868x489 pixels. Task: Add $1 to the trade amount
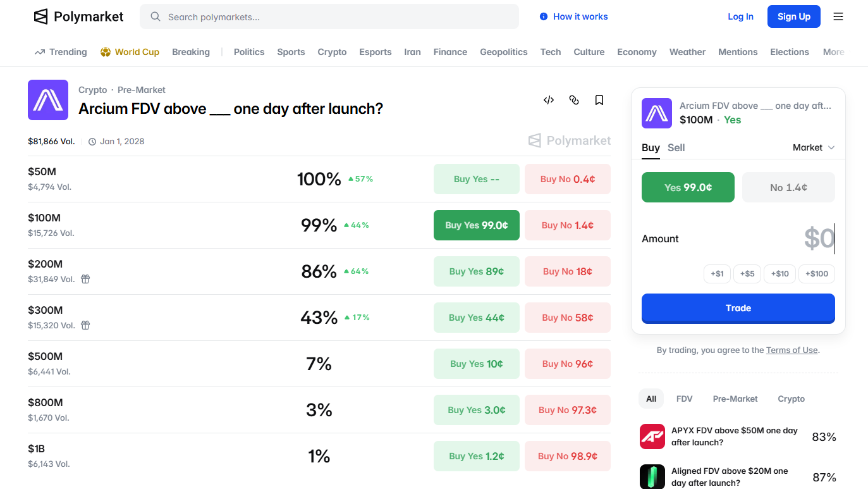(x=717, y=274)
